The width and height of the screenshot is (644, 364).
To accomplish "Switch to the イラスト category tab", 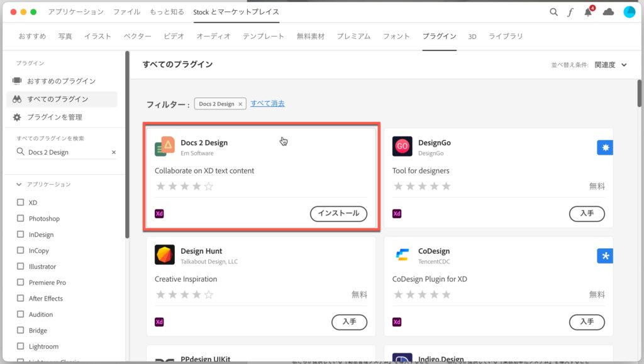I will (97, 36).
